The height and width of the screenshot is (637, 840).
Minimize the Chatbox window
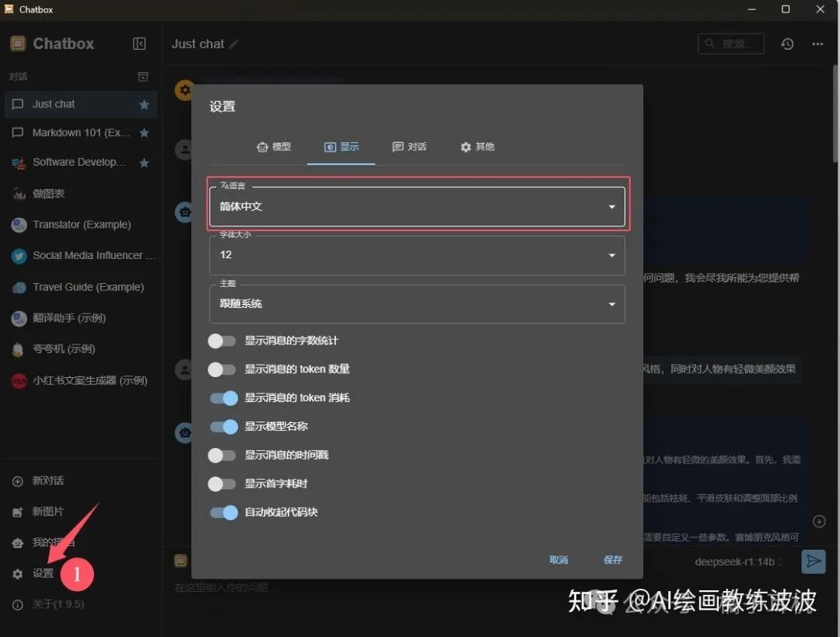click(751, 9)
